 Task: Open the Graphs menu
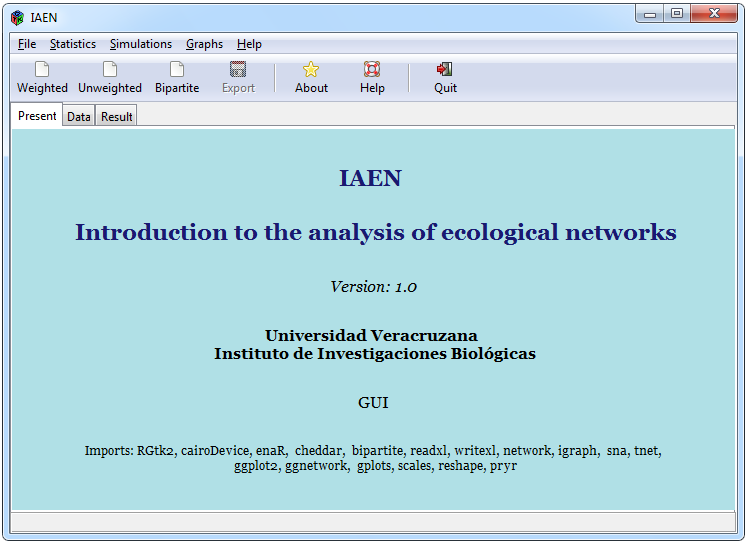[205, 44]
